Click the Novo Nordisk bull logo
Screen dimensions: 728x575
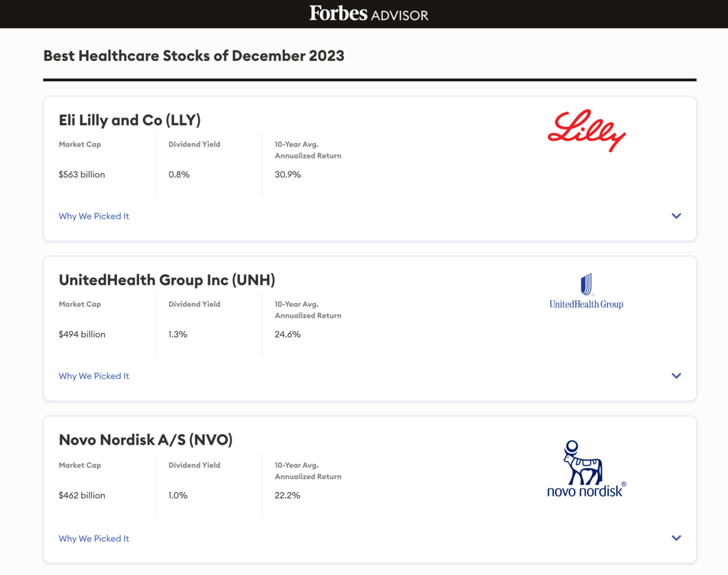pos(587,468)
